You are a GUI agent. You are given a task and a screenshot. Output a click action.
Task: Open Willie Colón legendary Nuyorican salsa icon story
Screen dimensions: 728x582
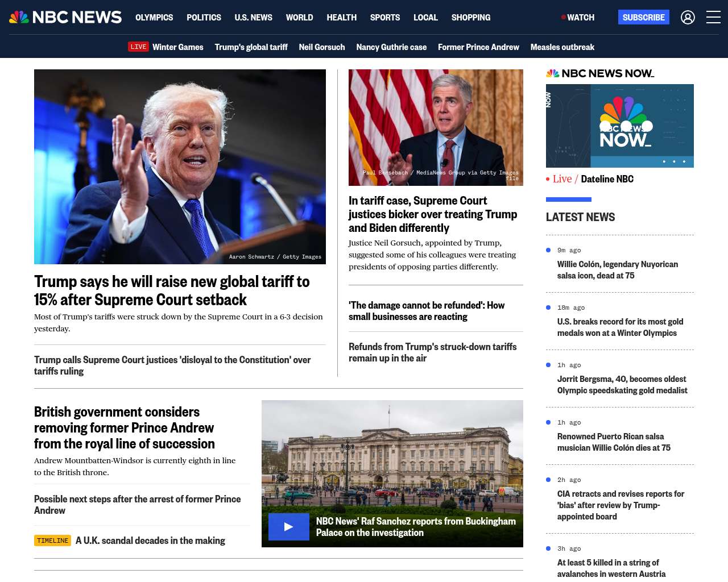[x=618, y=270]
